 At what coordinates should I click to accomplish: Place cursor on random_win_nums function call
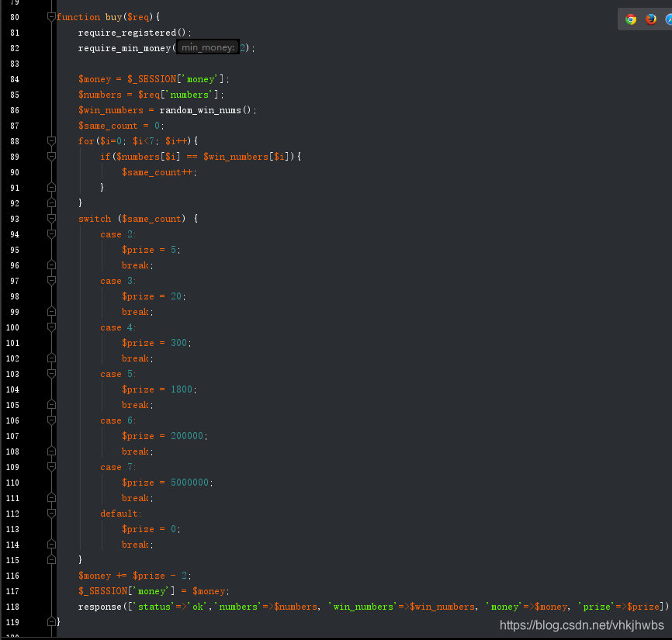(201, 110)
